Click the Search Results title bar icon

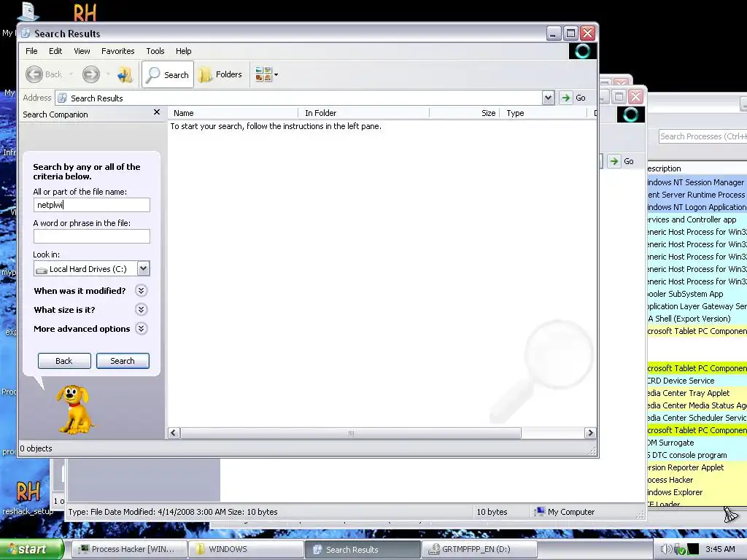(x=26, y=34)
